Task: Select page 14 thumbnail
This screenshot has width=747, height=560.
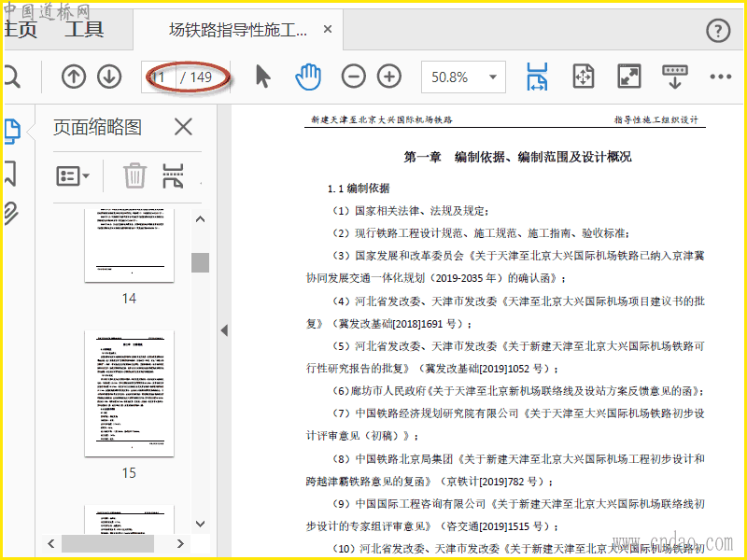Action: point(129,245)
